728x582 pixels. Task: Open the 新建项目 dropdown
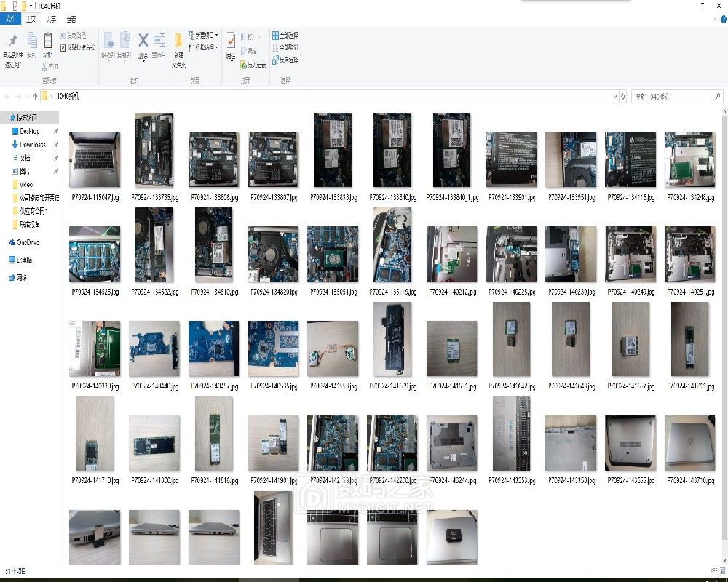(x=202, y=34)
